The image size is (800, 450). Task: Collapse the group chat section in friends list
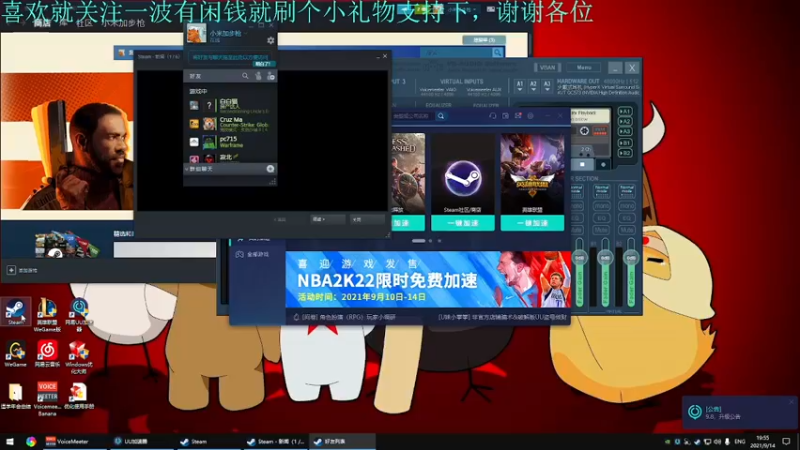(186, 169)
